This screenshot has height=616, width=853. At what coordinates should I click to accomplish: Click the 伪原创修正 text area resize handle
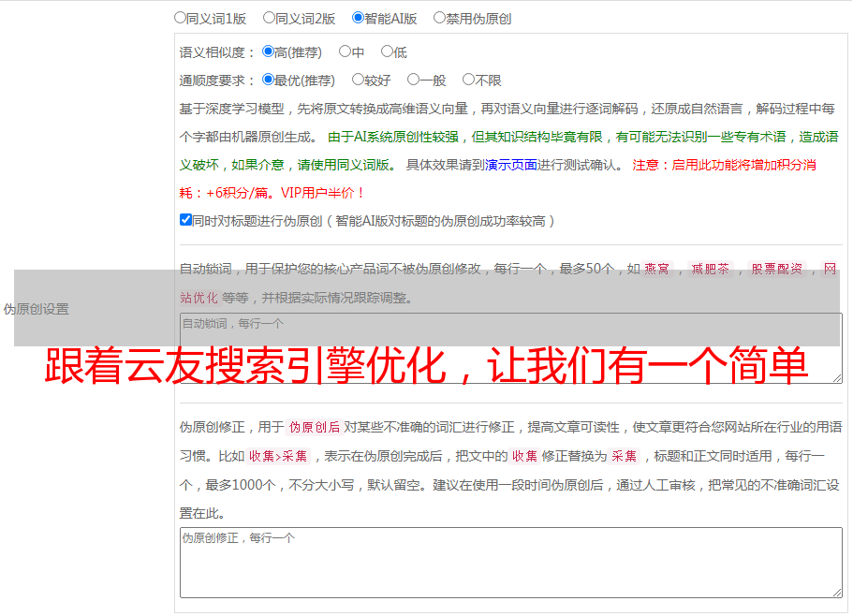coord(836,592)
